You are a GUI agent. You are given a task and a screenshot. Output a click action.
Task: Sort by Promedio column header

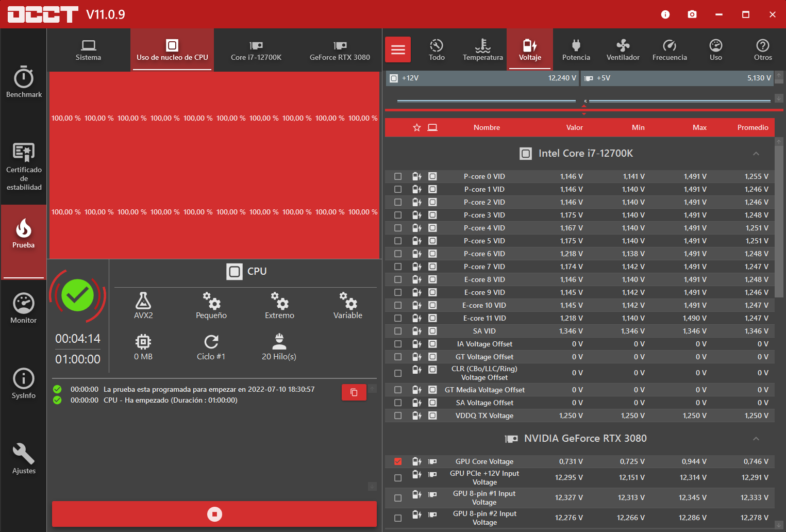(x=752, y=127)
